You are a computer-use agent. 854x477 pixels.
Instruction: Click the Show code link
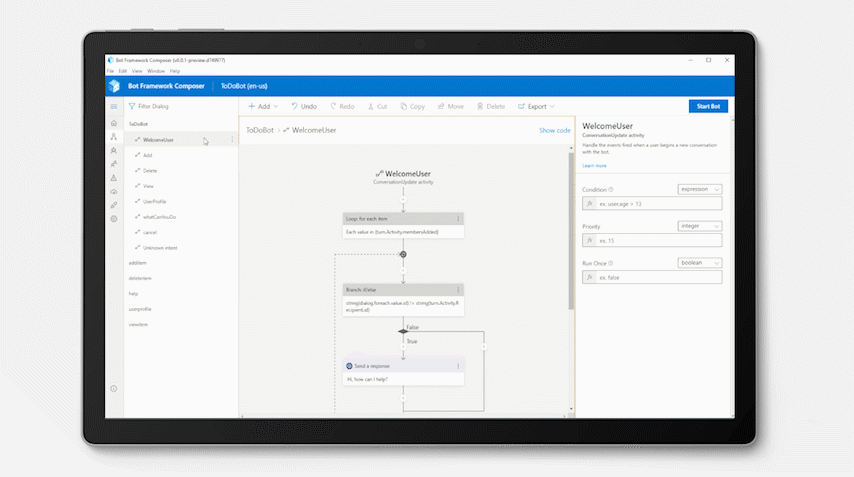pyautogui.click(x=554, y=131)
